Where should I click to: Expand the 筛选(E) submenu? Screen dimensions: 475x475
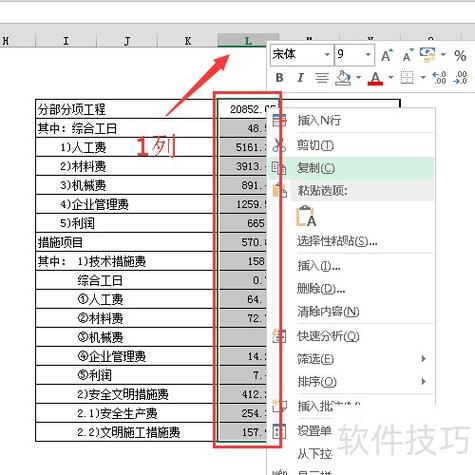pos(352,359)
